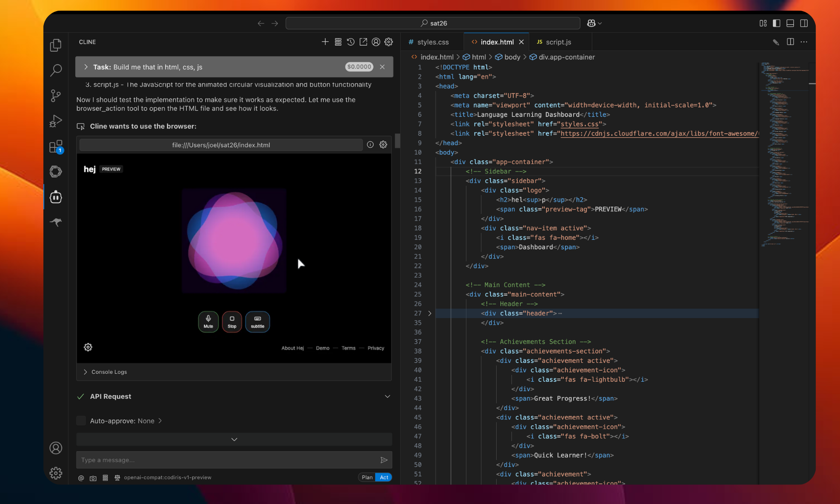Switch to the script.js tab
Screen dimensions: 840x504
tap(558, 42)
